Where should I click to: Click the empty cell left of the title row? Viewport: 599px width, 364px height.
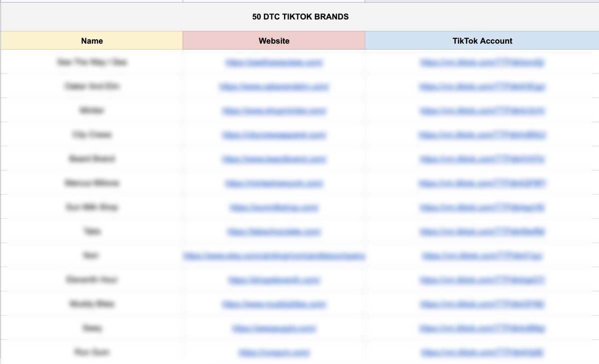92,16
